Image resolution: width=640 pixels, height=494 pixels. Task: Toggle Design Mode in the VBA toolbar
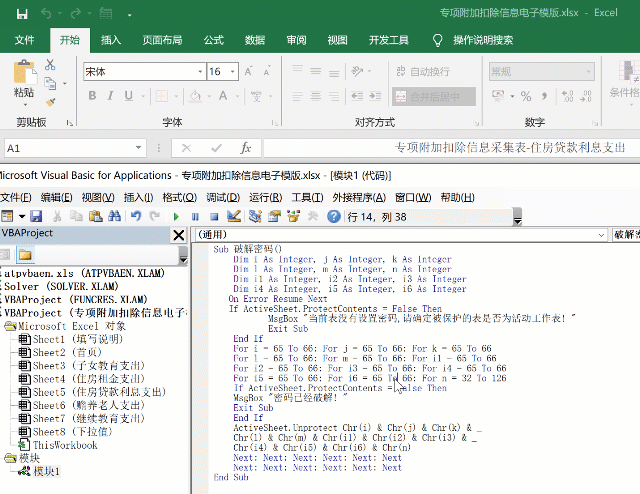[x=234, y=216]
